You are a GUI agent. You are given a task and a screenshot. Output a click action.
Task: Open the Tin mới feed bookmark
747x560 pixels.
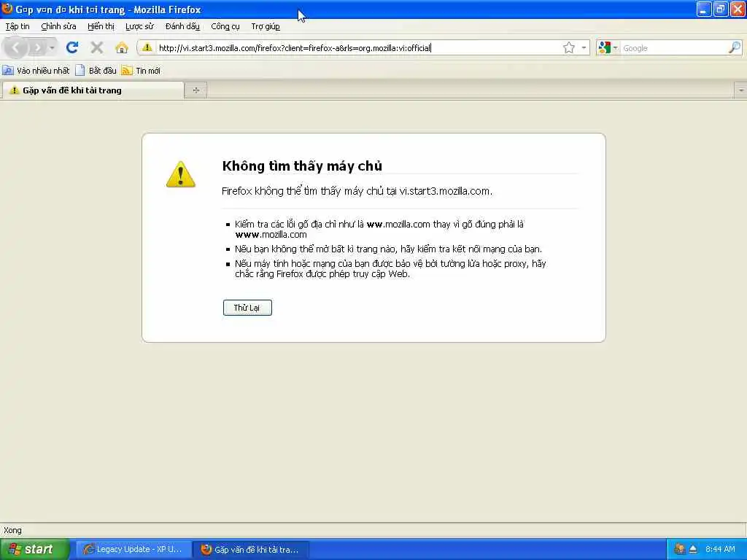point(141,71)
